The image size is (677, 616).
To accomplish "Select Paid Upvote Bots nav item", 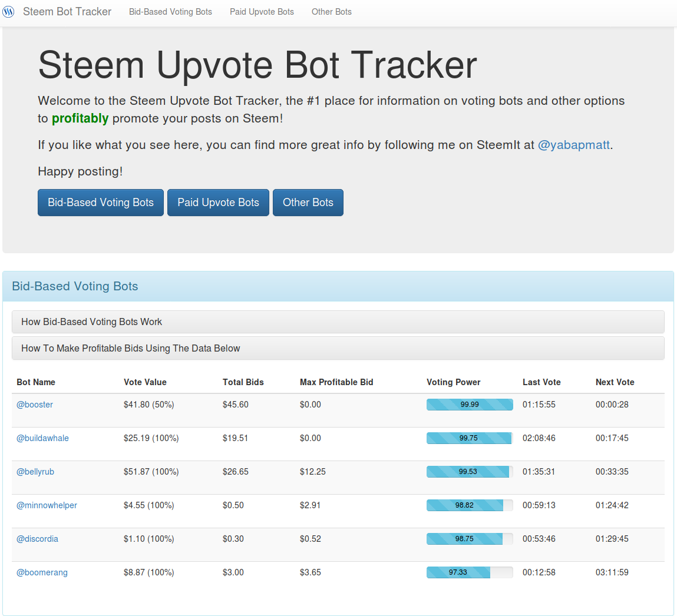I will click(262, 12).
